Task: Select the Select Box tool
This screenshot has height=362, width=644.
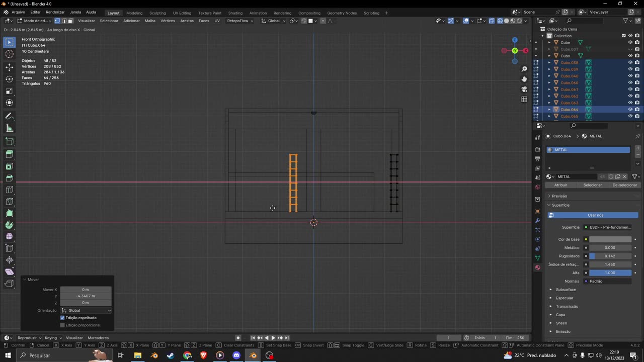Action: pyautogui.click(x=10, y=42)
